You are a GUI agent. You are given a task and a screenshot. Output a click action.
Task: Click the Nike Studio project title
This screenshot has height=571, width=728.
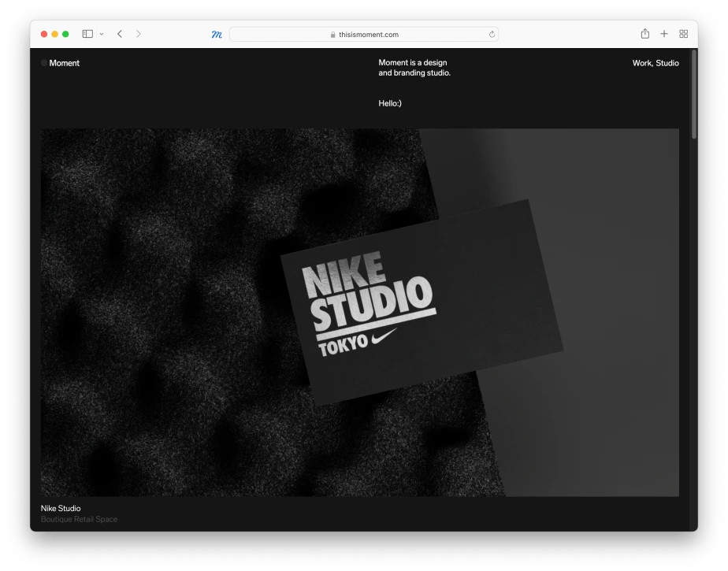click(61, 508)
